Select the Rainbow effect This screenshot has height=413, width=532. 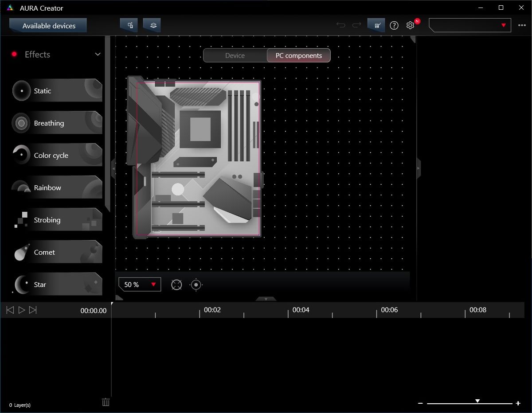57,187
